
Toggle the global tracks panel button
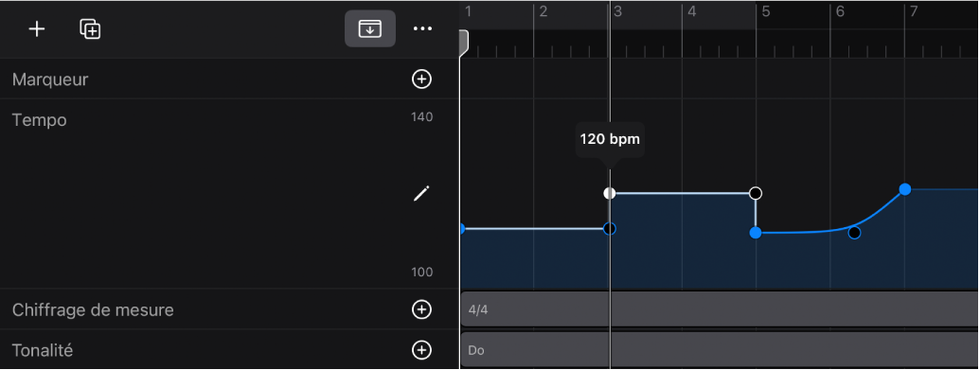[x=370, y=28]
